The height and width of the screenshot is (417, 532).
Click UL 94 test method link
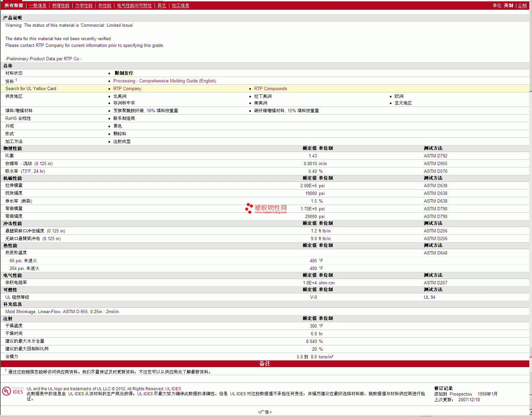click(429, 297)
